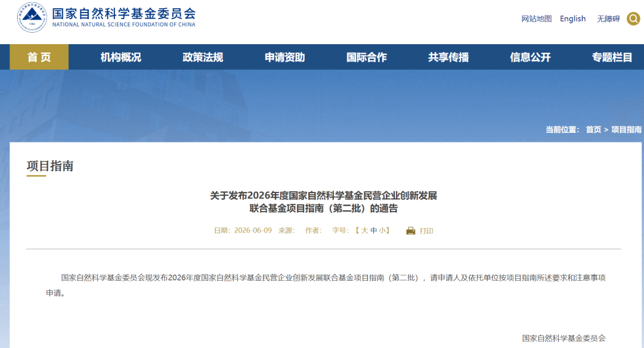Click the body paragraph starting 国家自然科学基金委员会现发布
Image resolution: width=644 pixels, height=348 pixels.
pyautogui.click(x=326, y=285)
